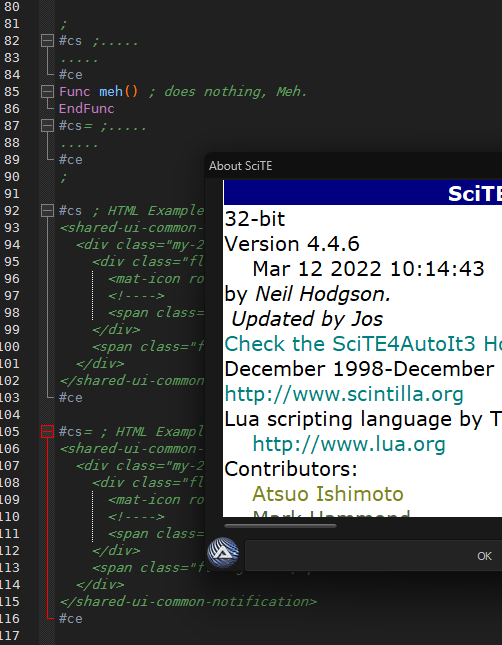Click line number 85 in the margin

pyautogui.click(x=12, y=91)
